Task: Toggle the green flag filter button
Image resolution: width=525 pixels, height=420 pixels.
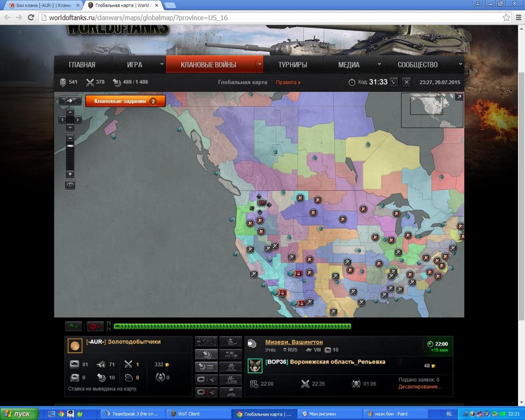Action: (73, 326)
